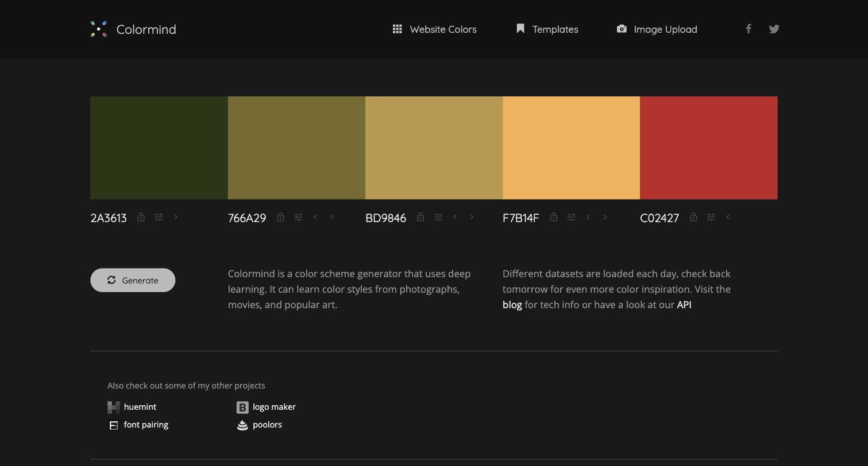Click the poolors icon
This screenshot has width=868, height=466.
(242, 425)
